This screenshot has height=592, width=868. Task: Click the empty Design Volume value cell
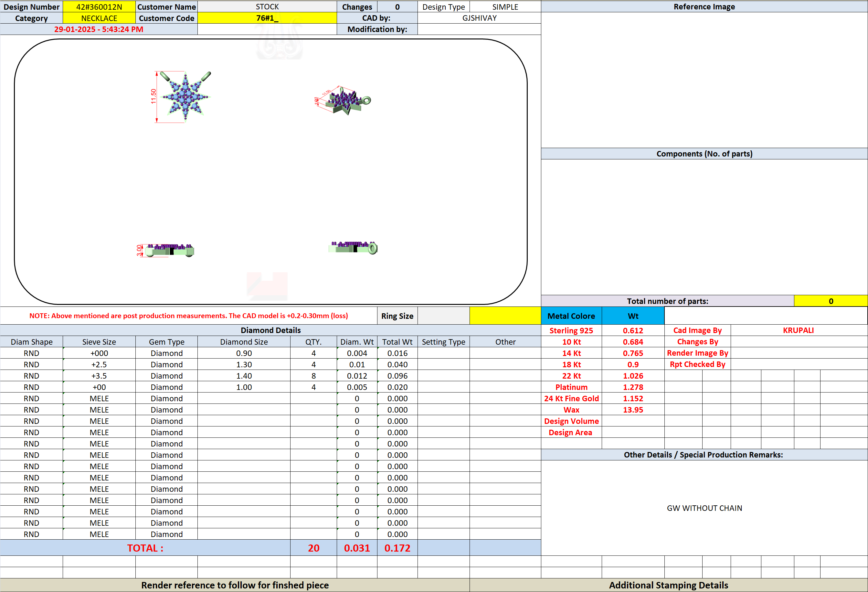[x=633, y=421]
